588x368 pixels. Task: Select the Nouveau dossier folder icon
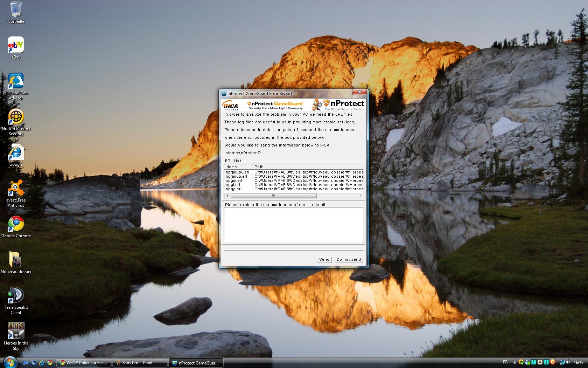[x=16, y=263]
